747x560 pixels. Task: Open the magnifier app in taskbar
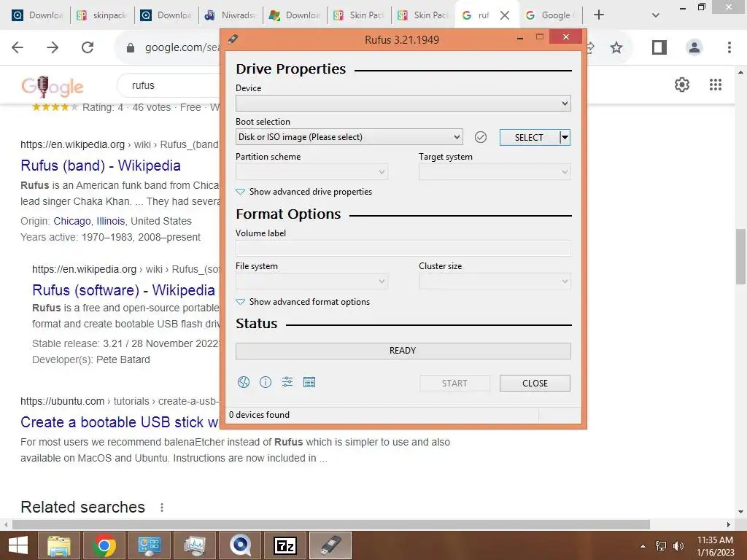(x=240, y=545)
